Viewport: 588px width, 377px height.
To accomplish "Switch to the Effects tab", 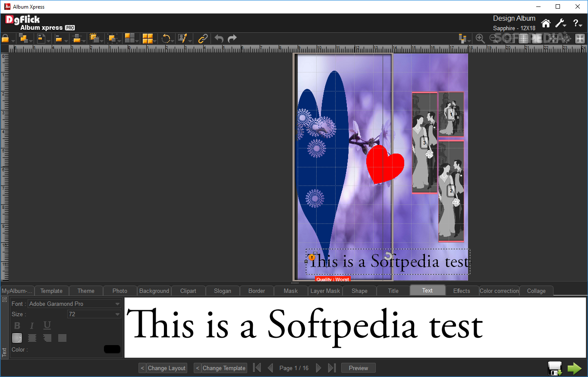I will pyautogui.click(x=462, y=291).
